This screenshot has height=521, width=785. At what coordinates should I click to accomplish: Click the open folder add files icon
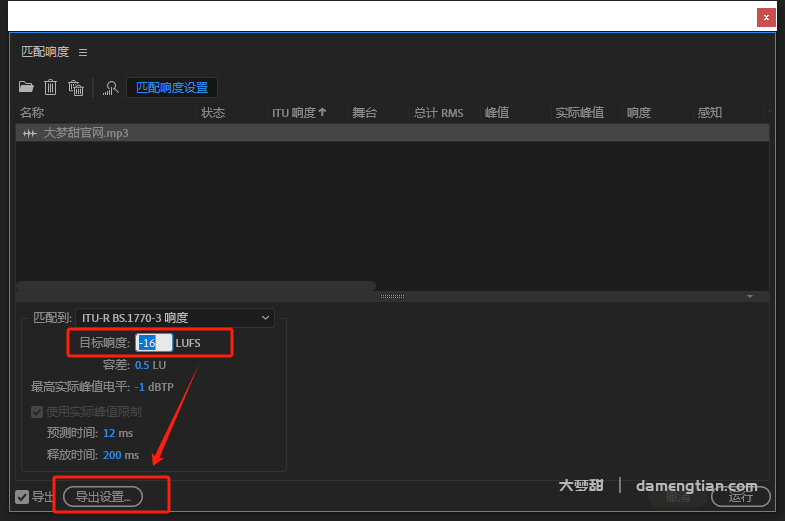(x=26, y=88)
